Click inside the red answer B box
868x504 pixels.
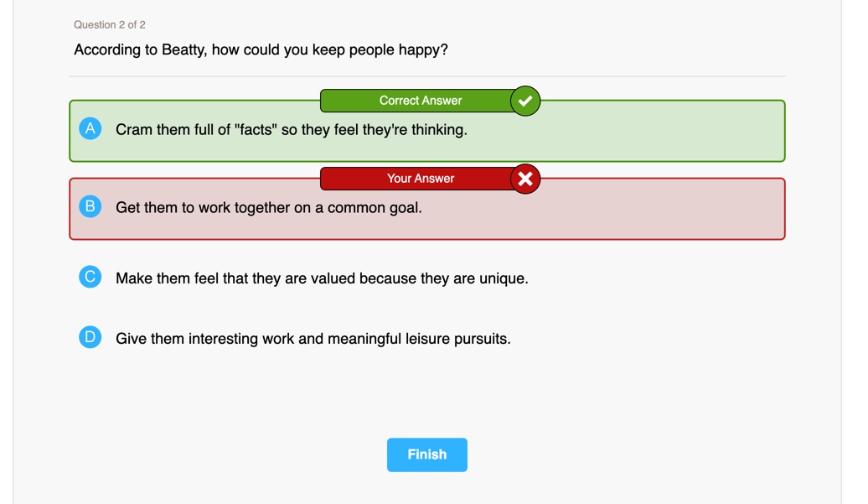[x=426, y=209]
